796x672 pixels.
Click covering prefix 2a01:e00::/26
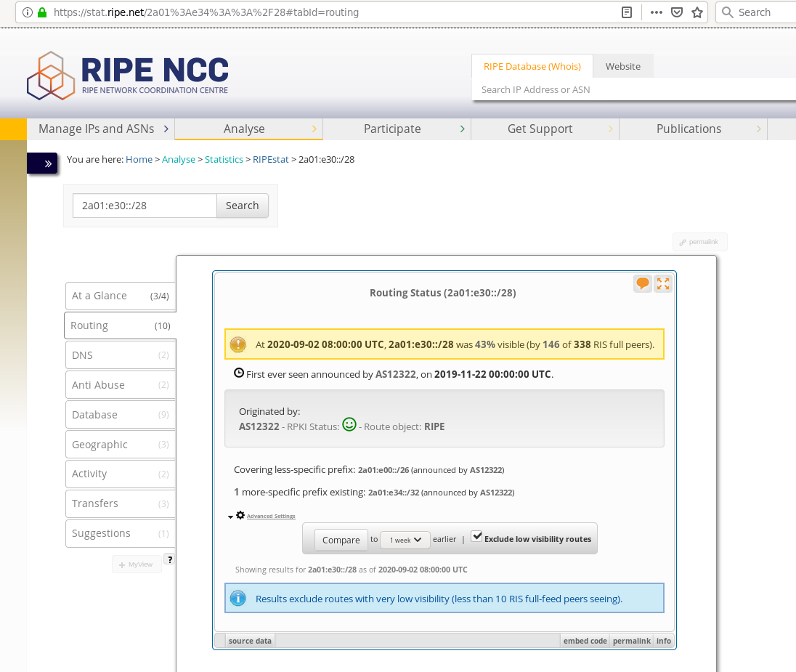[383, 470]
